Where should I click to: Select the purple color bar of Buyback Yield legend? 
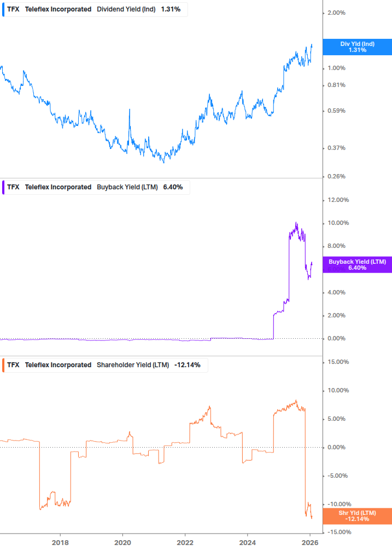pyautogui.click(x=3, y=187)
